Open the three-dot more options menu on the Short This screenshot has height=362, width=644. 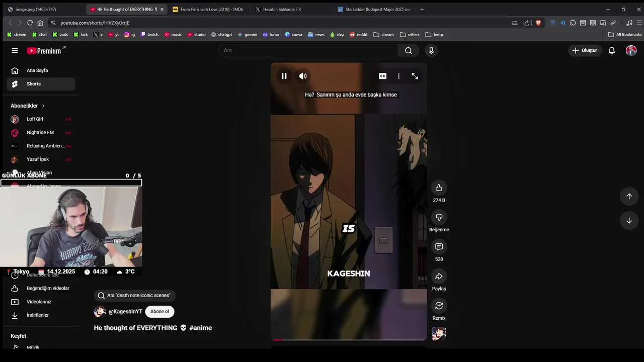(x=399, y=76)
